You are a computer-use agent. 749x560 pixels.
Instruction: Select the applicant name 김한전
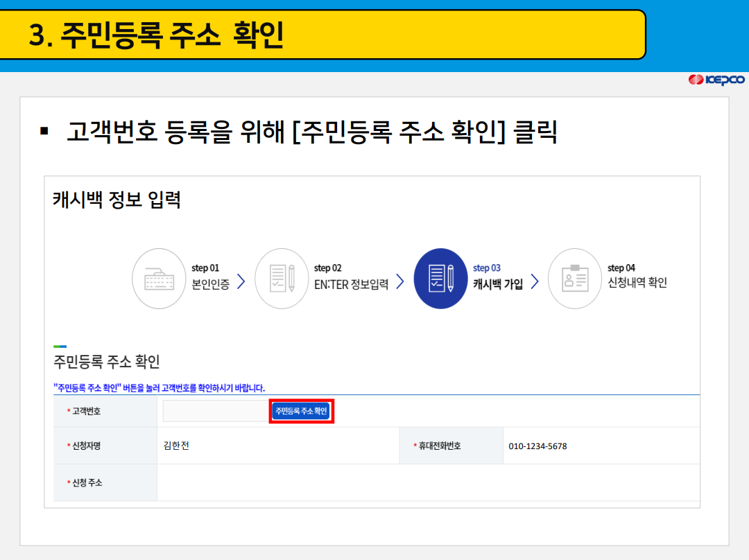click(x=176, y=446)
